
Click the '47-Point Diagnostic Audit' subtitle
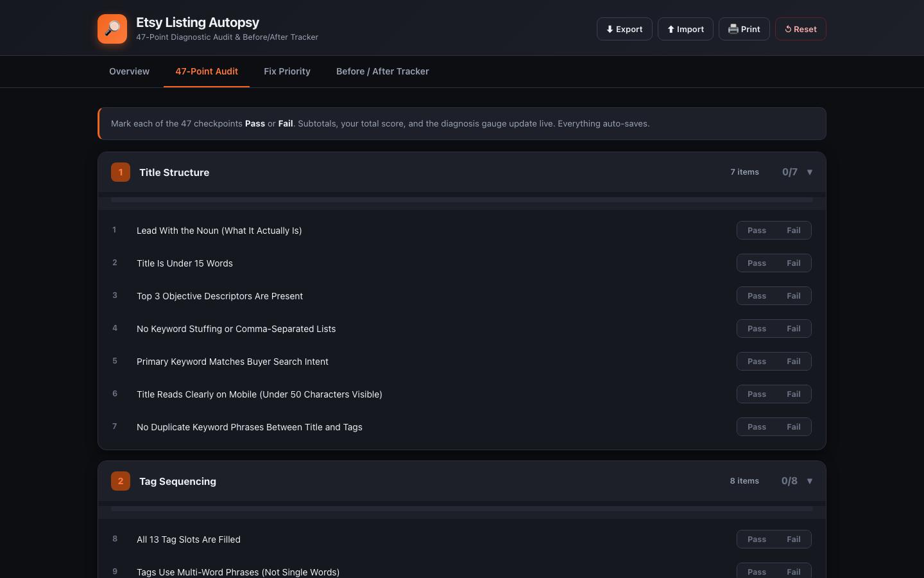227,37
